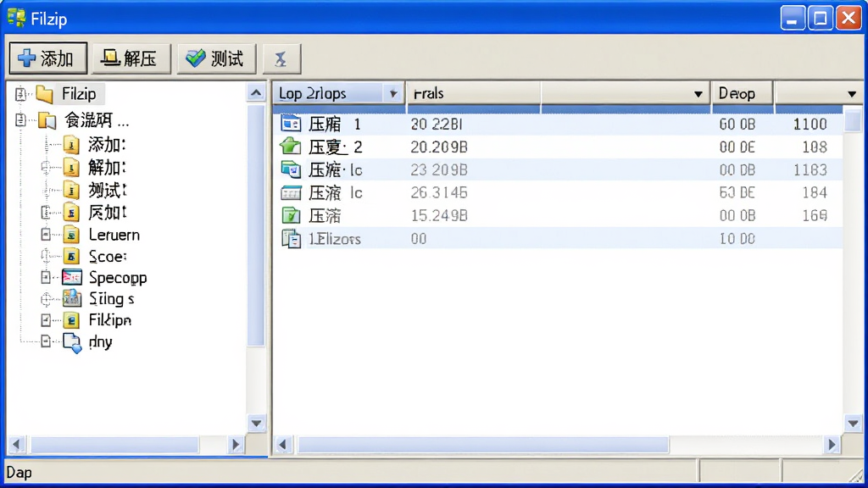Image resolution: width=868 pixels, height=488 pixels.
Task: Click the Filzip app icon in title bar
Action: tap(16, 19)
